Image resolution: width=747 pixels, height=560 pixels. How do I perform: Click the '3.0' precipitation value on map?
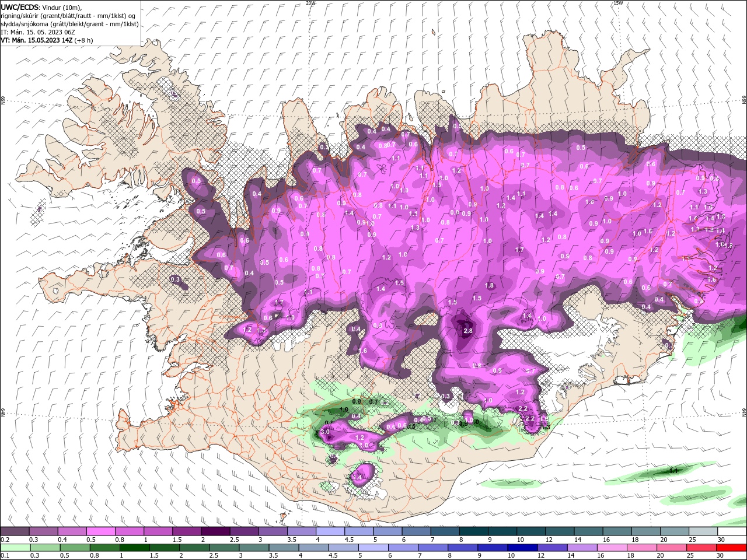326,432
